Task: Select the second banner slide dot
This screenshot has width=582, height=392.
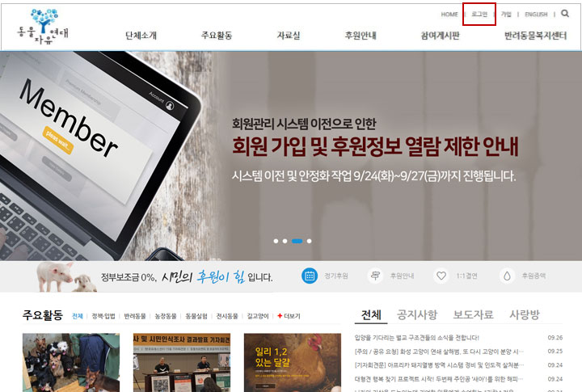Action: click(285, 241)
